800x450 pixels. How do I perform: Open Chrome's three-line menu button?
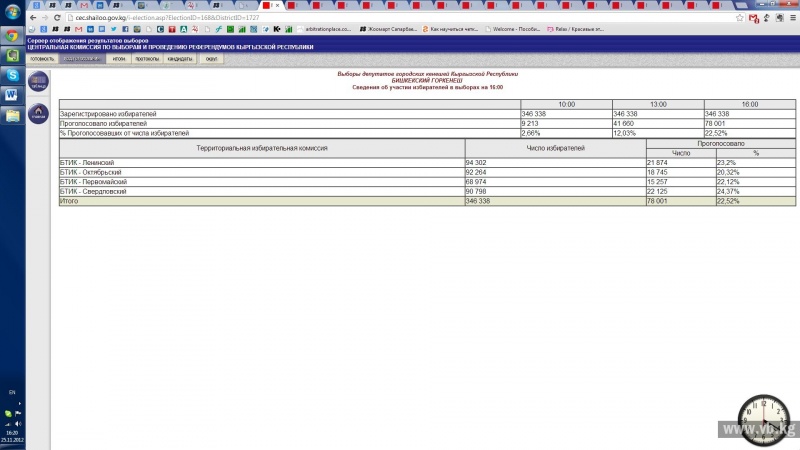click(x=793, y=18)
